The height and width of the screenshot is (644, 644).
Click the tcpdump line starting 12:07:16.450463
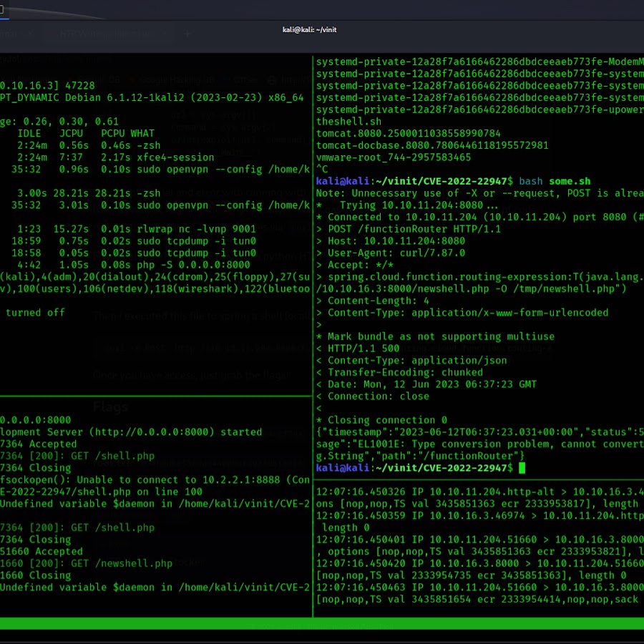479,587
